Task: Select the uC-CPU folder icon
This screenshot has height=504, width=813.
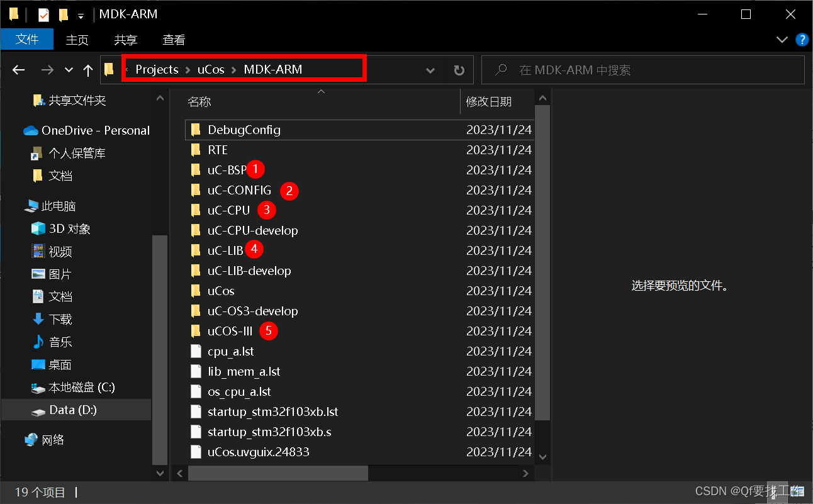Action: pos(196,210)
